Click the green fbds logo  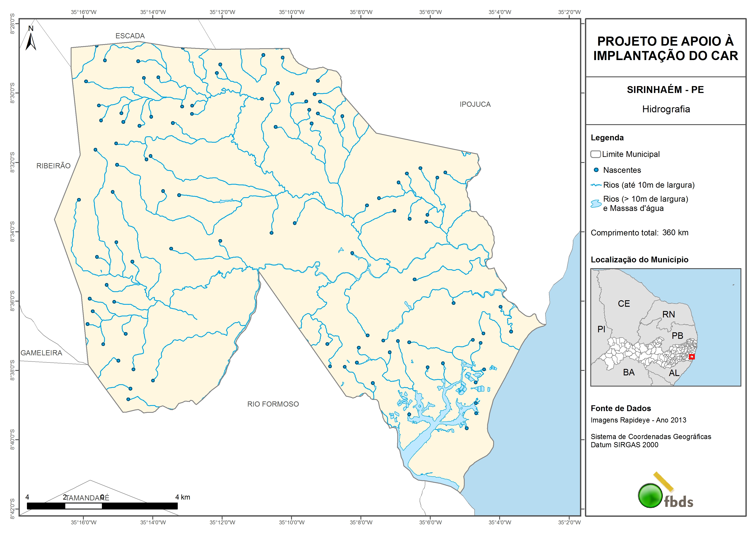650,495
